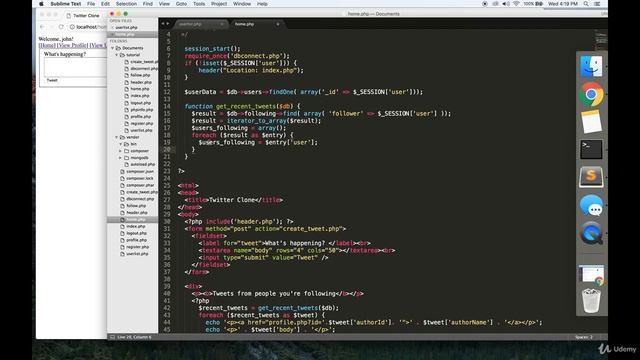Expand the mongodb folder
Image resolution: width=640 pixels, height=360 pixels.
pyautogui.click(x=121, y=158)
